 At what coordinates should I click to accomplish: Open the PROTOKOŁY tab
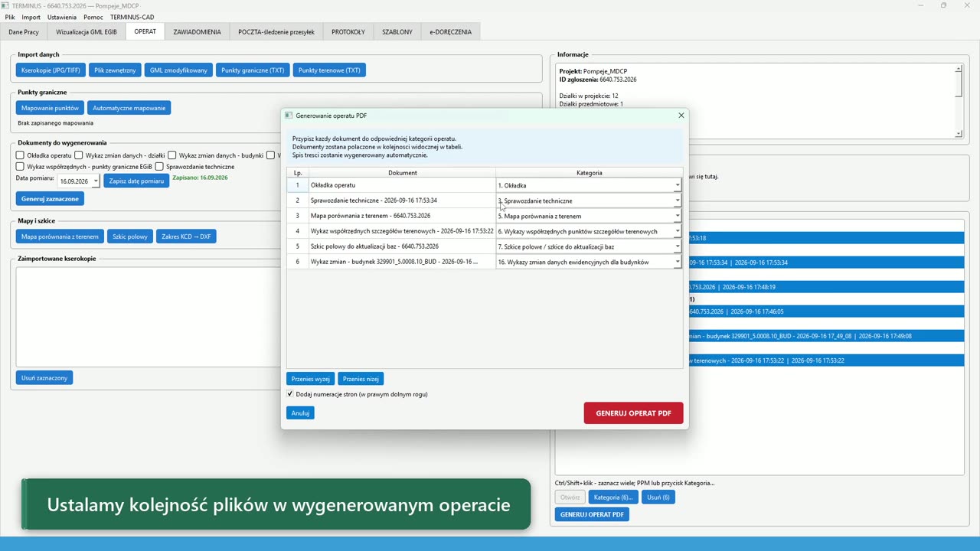348,32
